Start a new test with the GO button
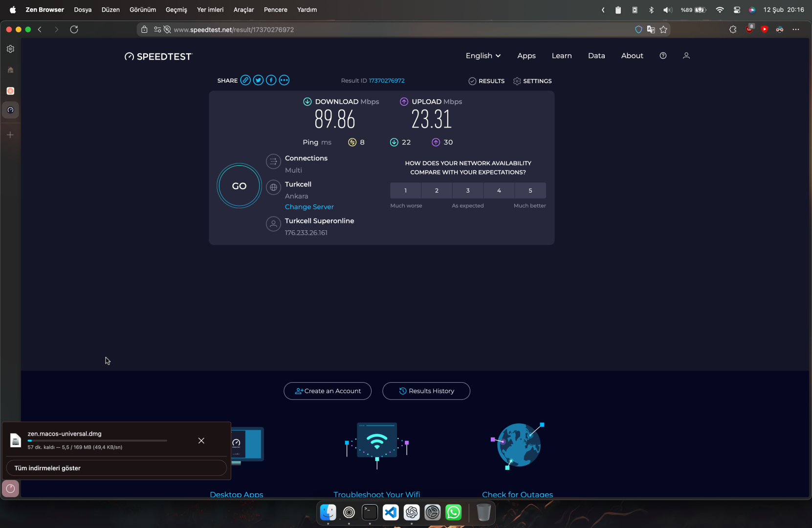 [x=239, y=186]
